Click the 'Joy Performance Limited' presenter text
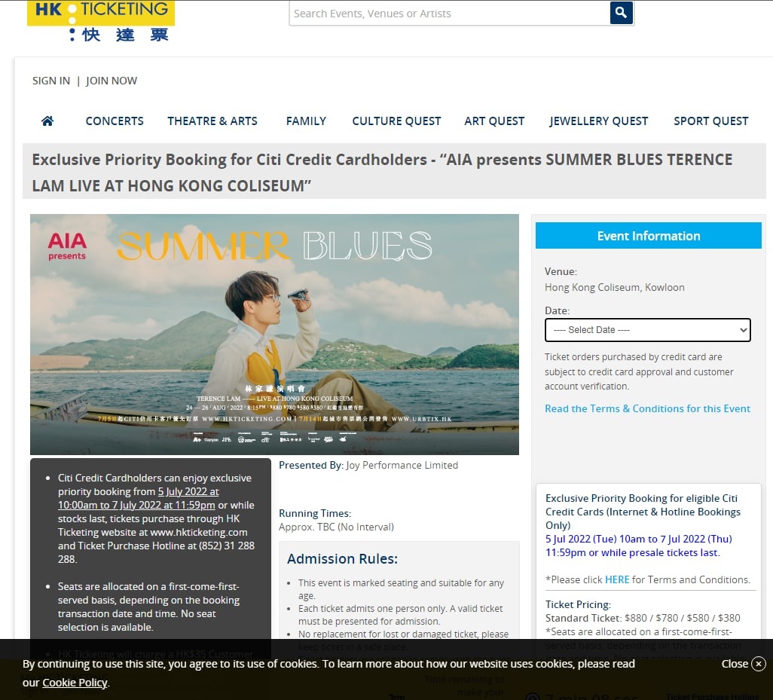This screenshot has width=773, height=700. click(x=402, y=466)
